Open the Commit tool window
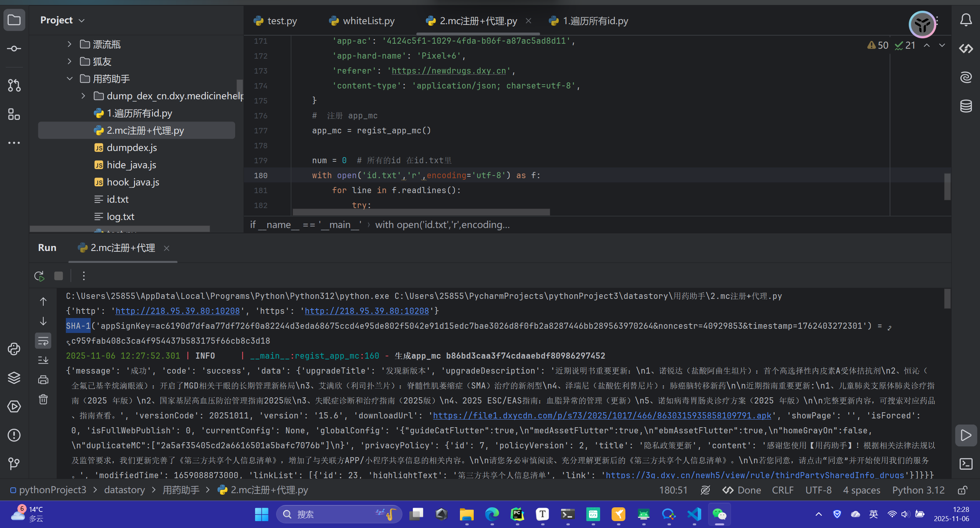This screenshot has width=980, height=528. (14, 49)
